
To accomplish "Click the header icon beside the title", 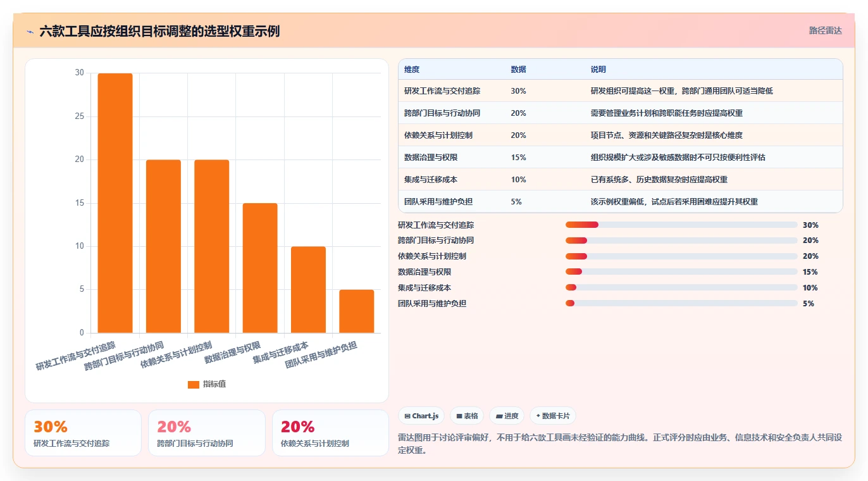I will [x=30, y=31].
